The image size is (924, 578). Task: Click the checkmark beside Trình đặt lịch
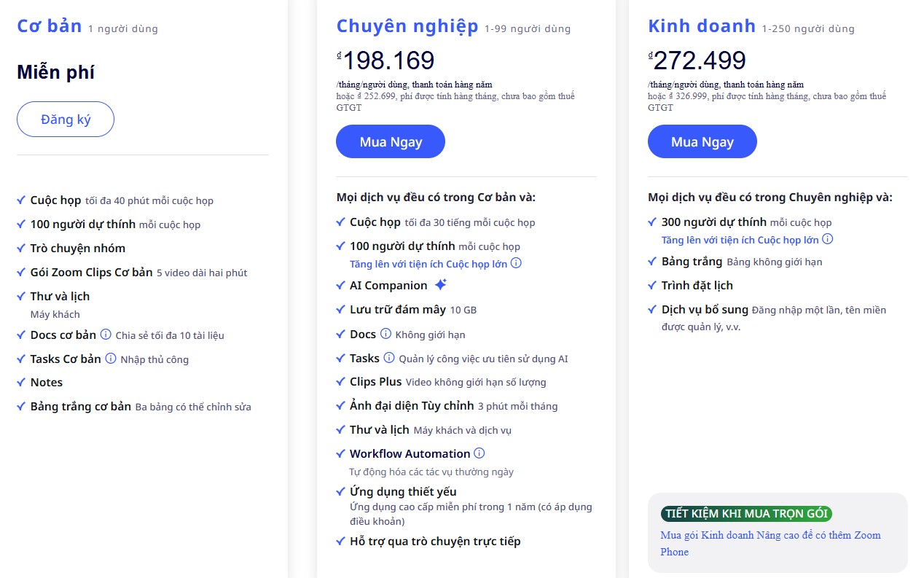point(652,285)
